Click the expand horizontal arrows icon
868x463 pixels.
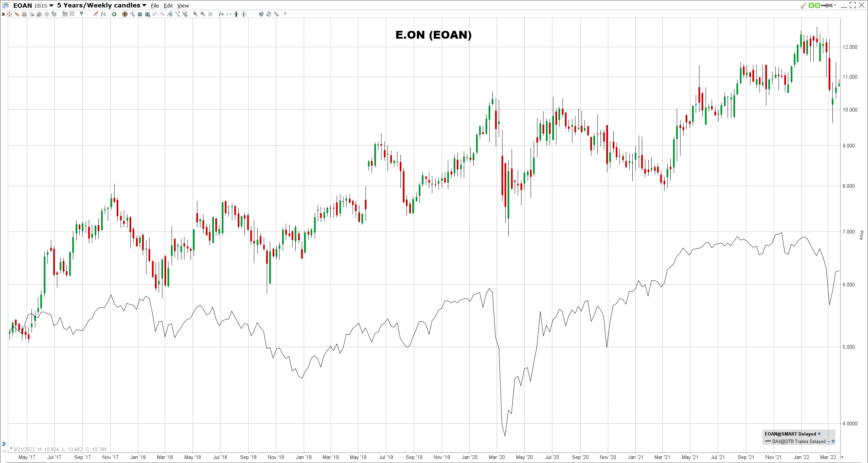coord(236,14)
